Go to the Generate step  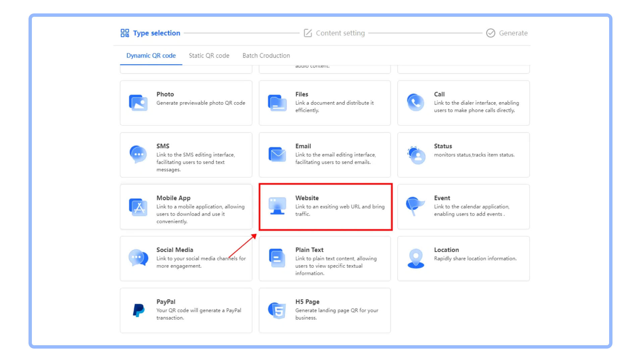pos(513,33)
